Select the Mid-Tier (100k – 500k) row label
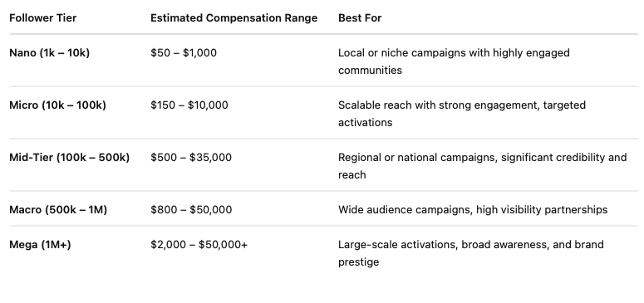 [70, 157]
